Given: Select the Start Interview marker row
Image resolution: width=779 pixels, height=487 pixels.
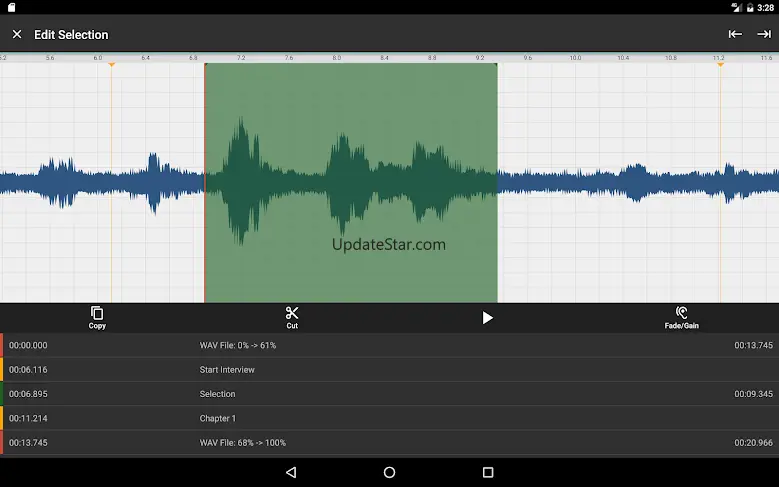Looking at the screenshot, I should pos(389,370).
